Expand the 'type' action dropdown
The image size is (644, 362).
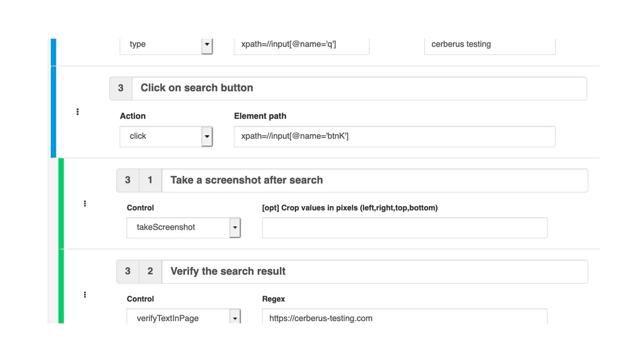207,45
